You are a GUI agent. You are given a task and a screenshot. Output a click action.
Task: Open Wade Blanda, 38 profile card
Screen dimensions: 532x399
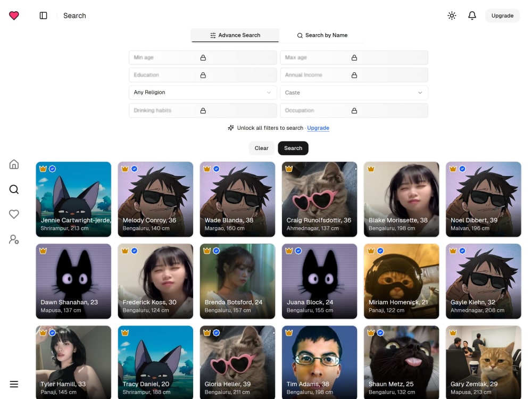coord(237,199)
